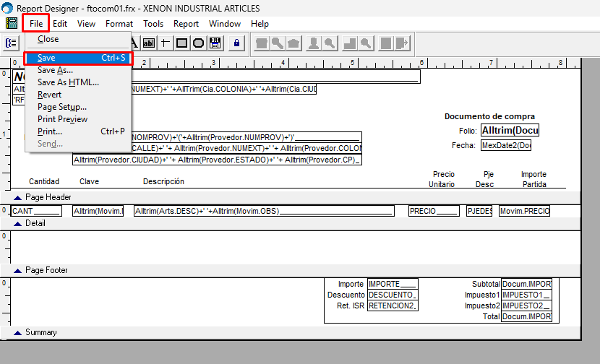600x364 pixels.
Task: Click the document control icon left of File
Action: (12, 23)
